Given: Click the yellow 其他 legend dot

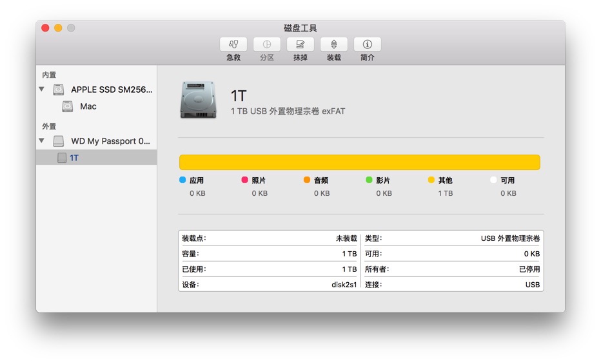Looking at the screenshot, I should pyautogui.click(x=431, y=180).
